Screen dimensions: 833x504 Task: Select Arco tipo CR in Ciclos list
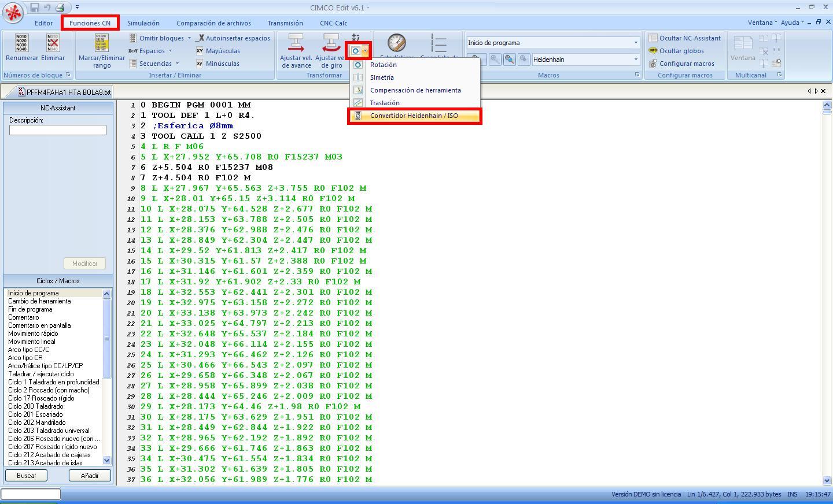coord(25,358)
